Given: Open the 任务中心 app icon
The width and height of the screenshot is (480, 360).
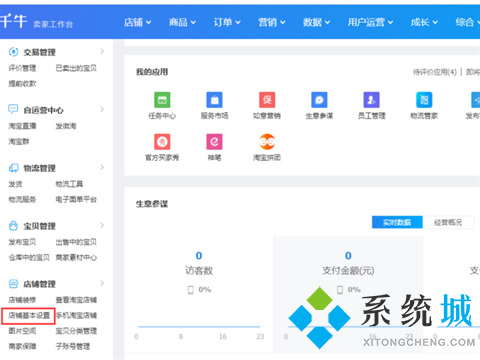Looking at the screenshot, I should point(162,100).
